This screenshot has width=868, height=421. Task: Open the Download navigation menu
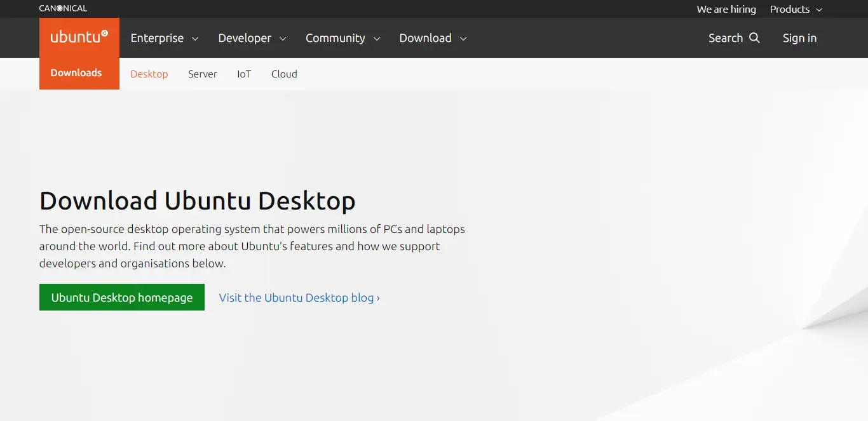pos(433,38)
